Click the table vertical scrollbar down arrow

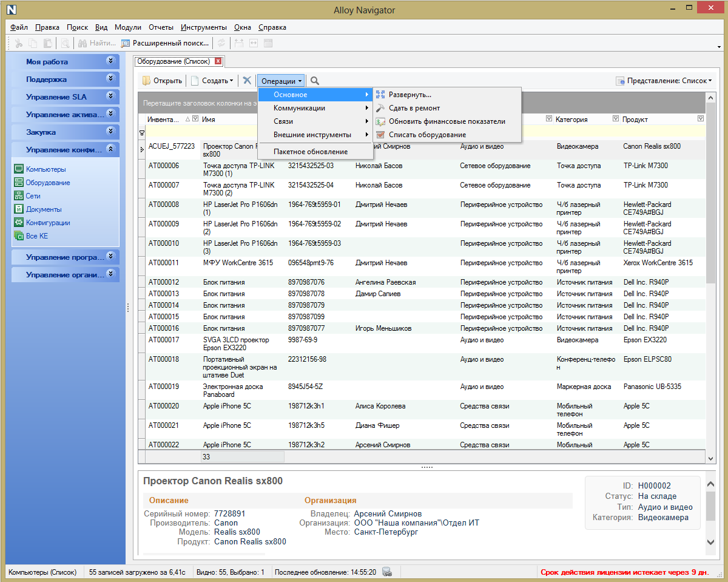712,458
